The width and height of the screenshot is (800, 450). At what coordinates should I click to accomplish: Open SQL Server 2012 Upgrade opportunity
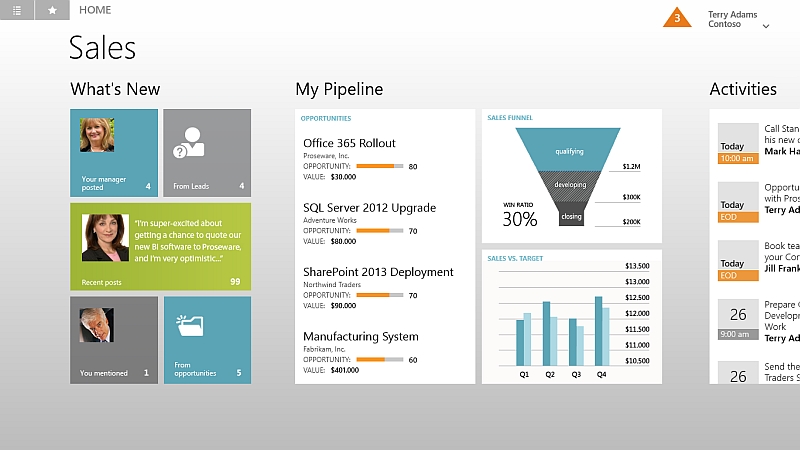coord(369,208)
